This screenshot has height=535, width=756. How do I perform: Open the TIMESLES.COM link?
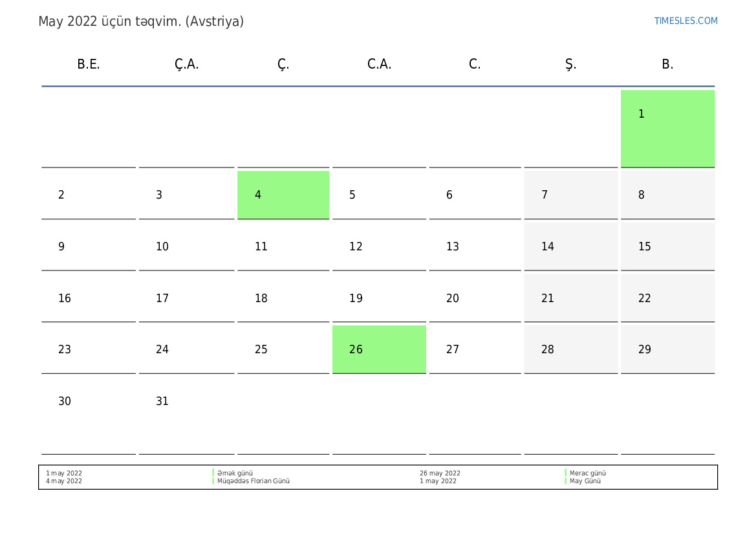click(685, 21)
